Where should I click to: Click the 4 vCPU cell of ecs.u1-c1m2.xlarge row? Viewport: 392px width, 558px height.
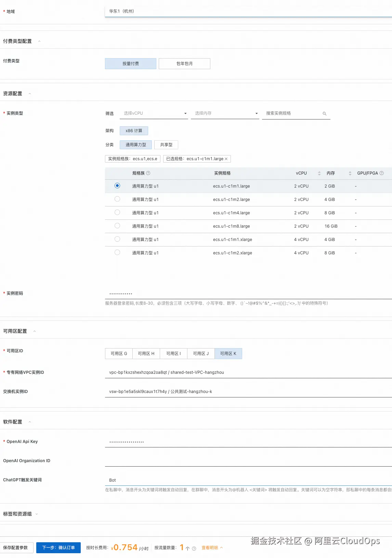[x=301, y=253]
